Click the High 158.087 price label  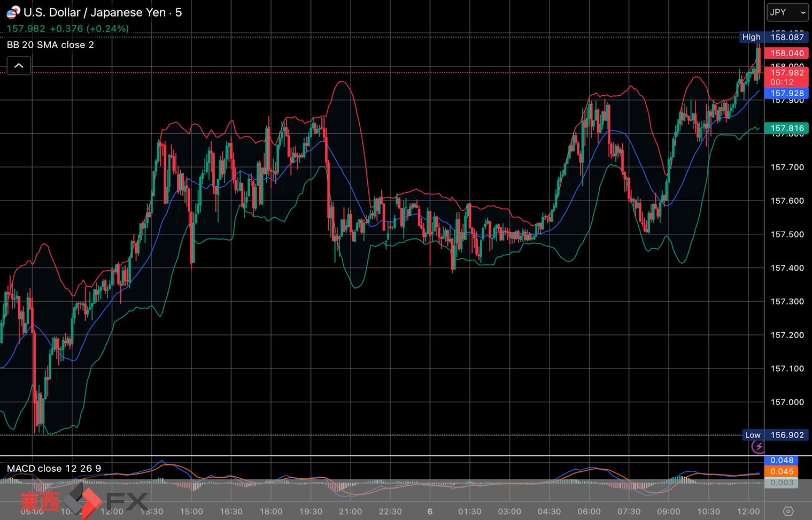point(773,37)
